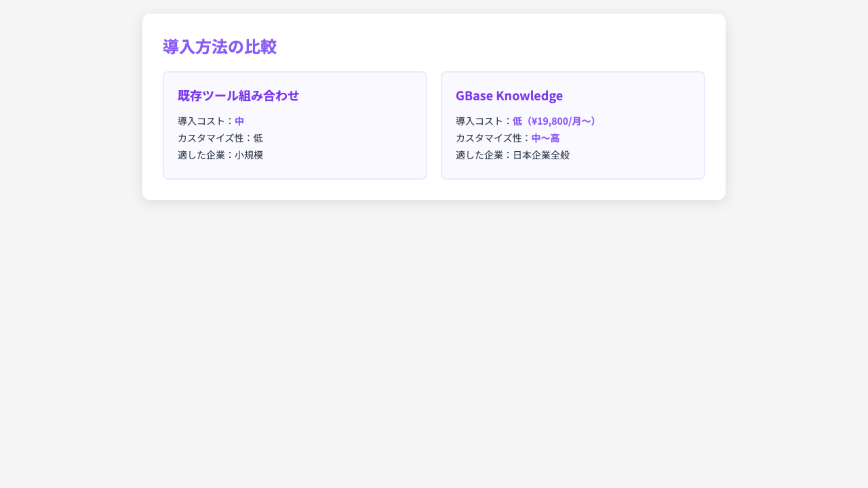868x488 pixels.
Task: Click the "カスタマイズ性：低" text line
Action: [x=220, y=138]
